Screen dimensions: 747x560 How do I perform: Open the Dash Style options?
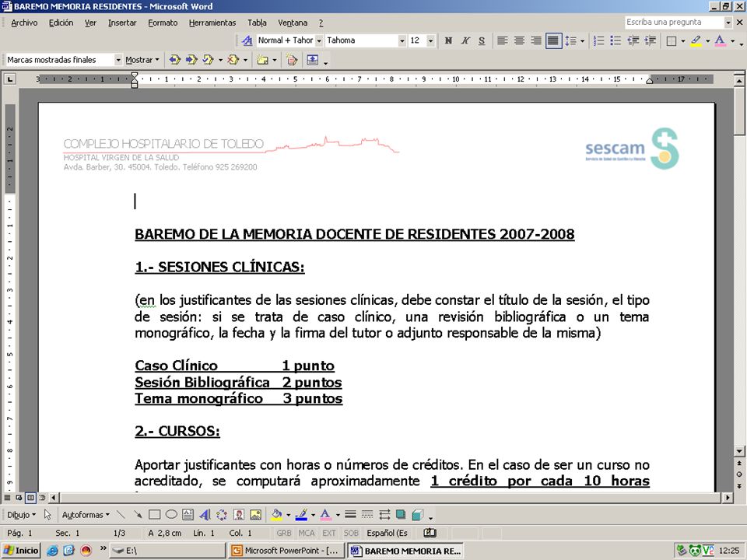click(x=367, y=515)
